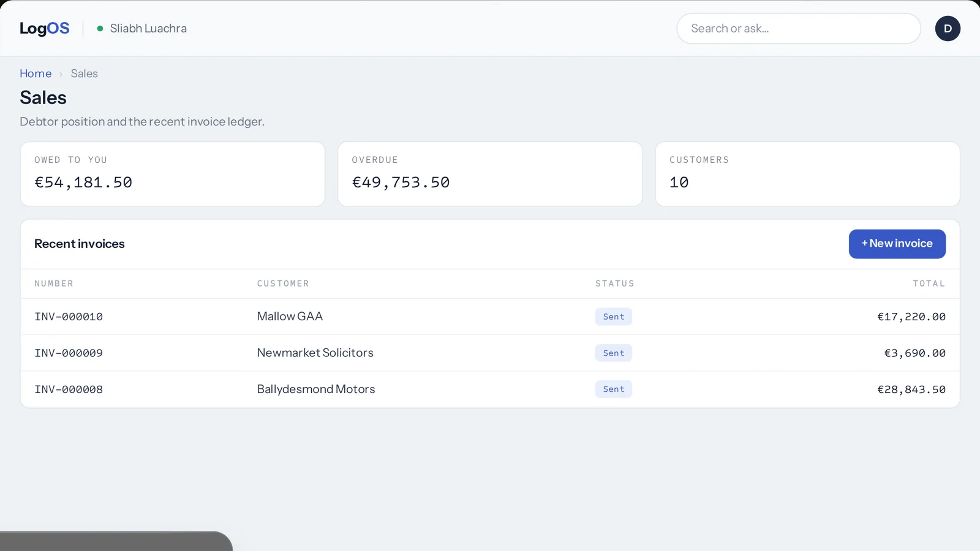
Task: Click the €54,181.50 owed amount
Action: [83, 182]
